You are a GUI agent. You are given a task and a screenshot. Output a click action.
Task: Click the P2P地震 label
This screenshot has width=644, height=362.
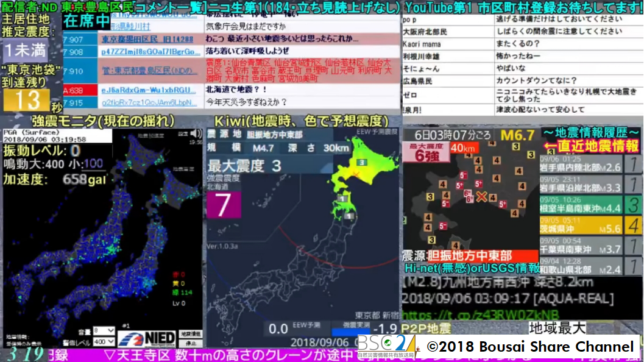(x=425, y=328)
